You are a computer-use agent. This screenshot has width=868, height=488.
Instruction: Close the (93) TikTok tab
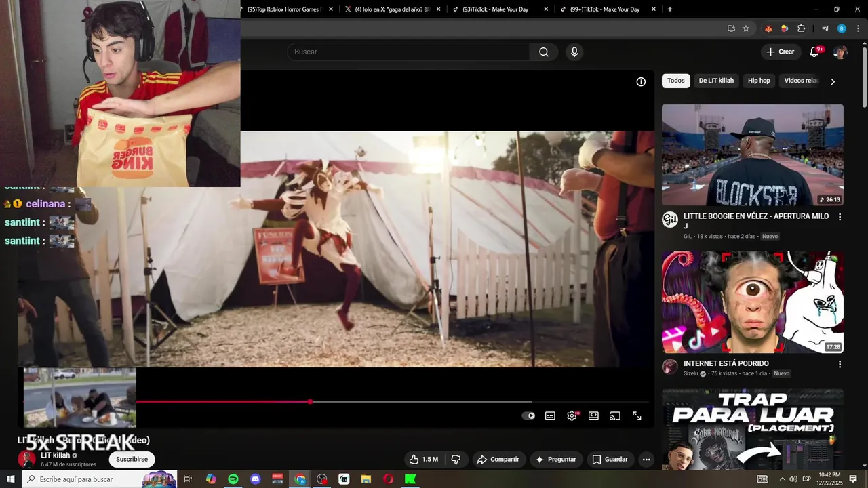click(x=546, y=9)
